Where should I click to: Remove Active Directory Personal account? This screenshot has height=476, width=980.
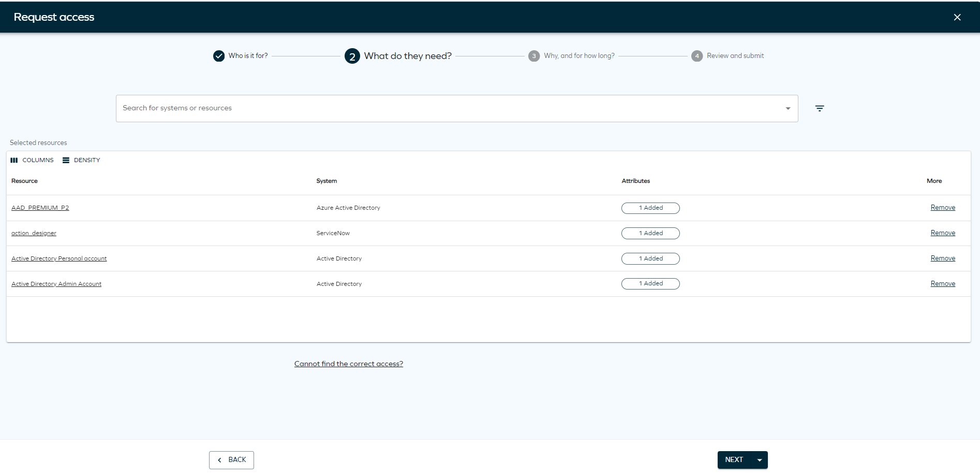[x=943, y=258]
